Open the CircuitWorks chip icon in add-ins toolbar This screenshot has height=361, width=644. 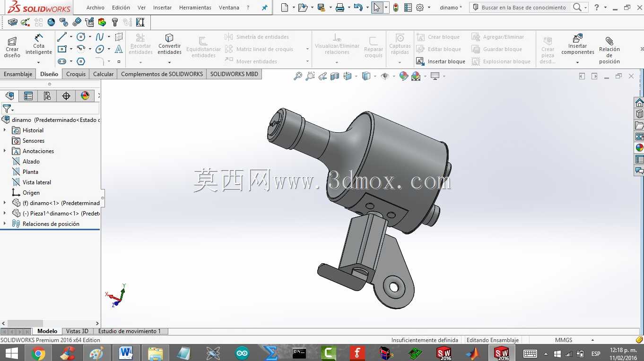(x=13, y=22)
